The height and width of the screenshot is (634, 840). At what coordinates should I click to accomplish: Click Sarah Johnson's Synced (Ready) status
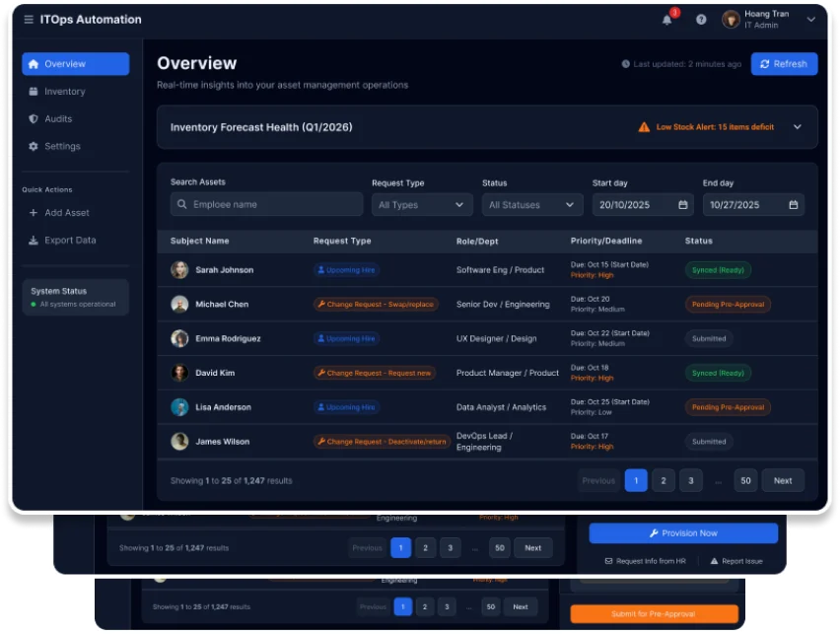718,270
